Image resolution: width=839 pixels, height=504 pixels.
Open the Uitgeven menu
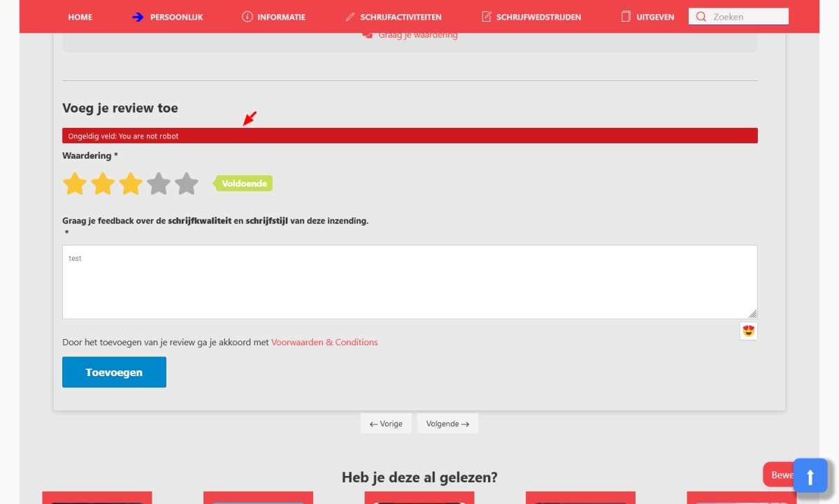pyautogui.click(x=655, y=17)
